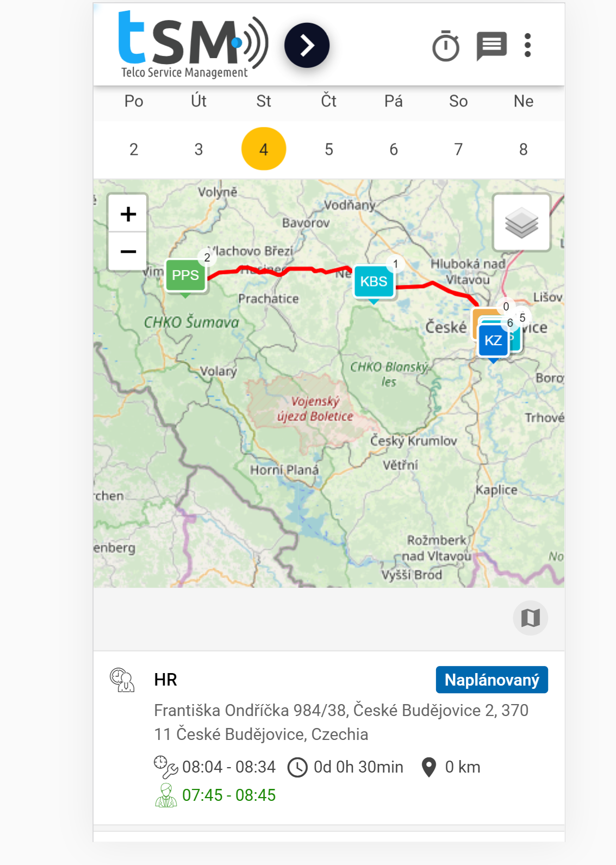This screenshot has height=865, width=616.
Task: Click the stopwatch timer icon
Action: [x=445, y=46]
